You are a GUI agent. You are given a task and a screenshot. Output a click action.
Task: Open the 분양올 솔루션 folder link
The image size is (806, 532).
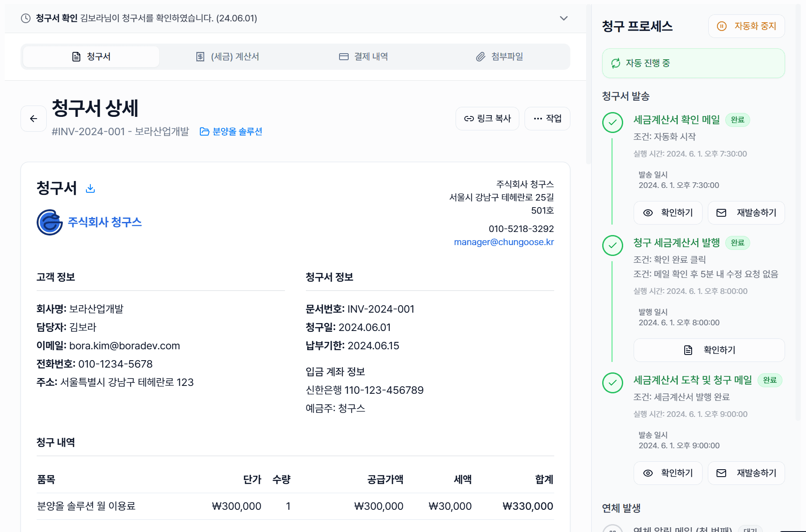point(231,132)
